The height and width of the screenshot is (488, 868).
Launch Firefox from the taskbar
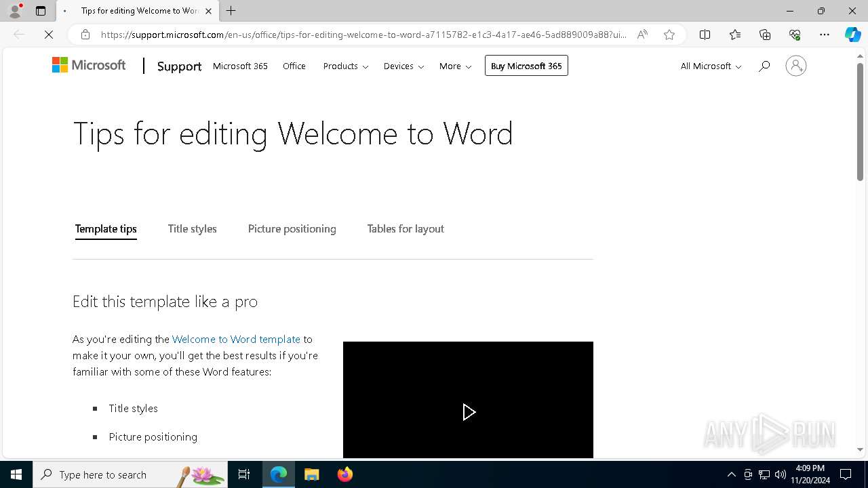pos(344,474)
